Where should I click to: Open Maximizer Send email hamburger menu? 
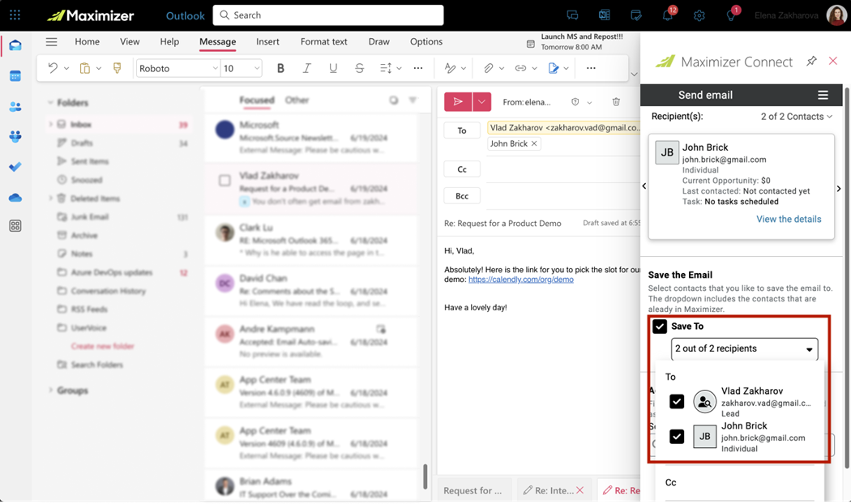coord(823,95)
